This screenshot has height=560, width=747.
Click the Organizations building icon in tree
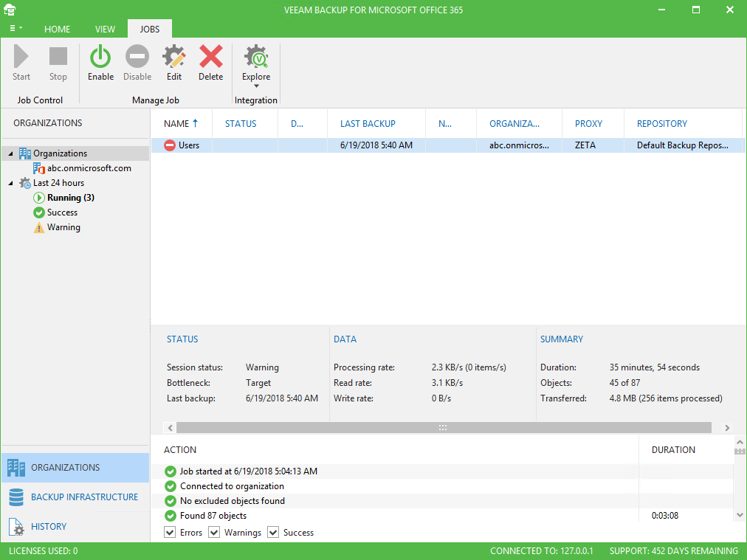[25, 153]
